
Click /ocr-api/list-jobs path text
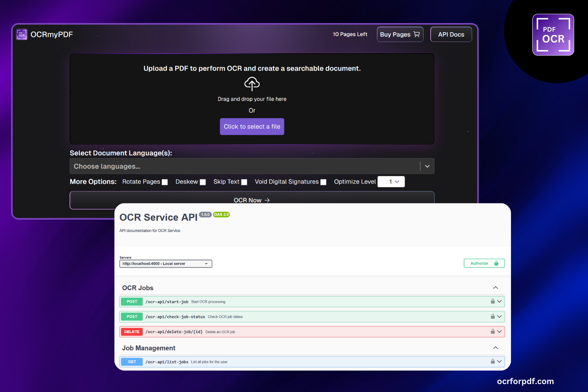(x=167, y=362)
